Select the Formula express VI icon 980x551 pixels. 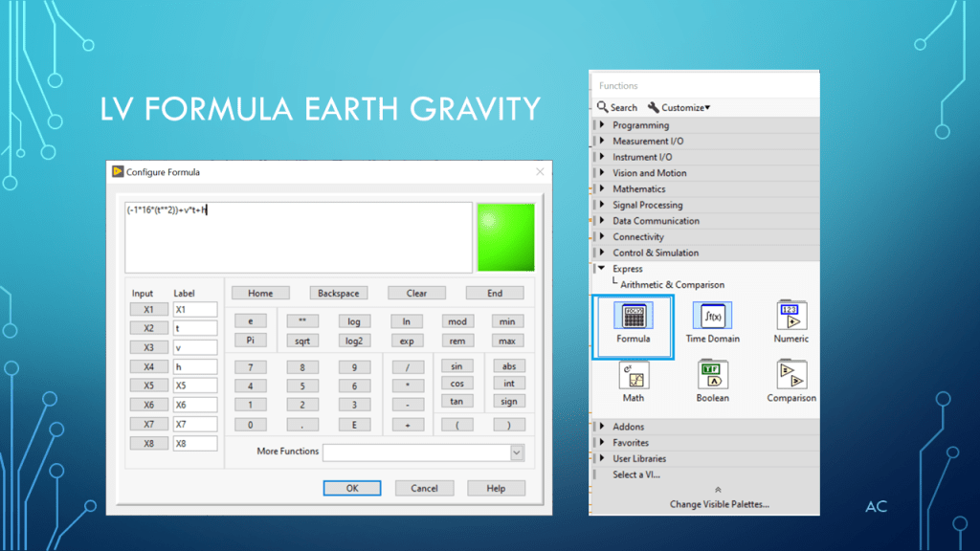click(633, 317)
